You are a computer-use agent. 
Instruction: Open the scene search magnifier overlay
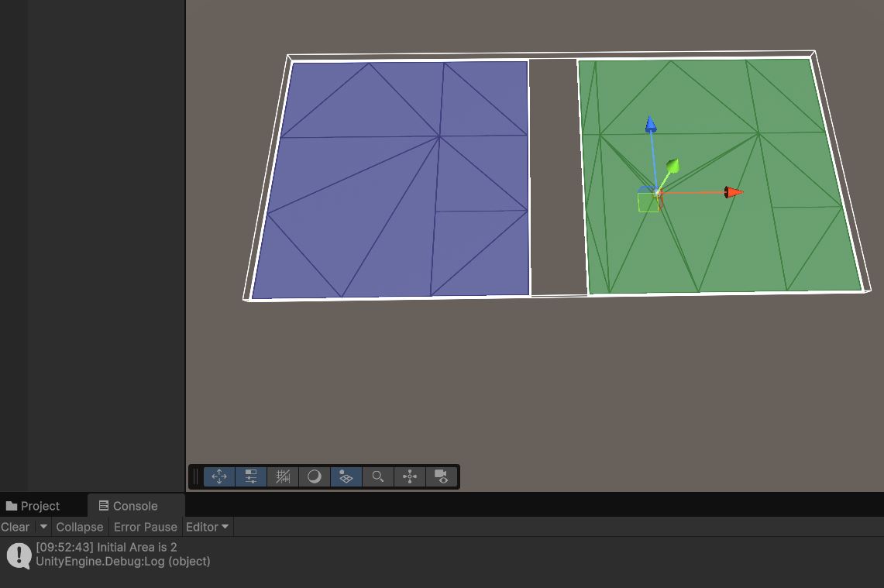click(378, 477)
